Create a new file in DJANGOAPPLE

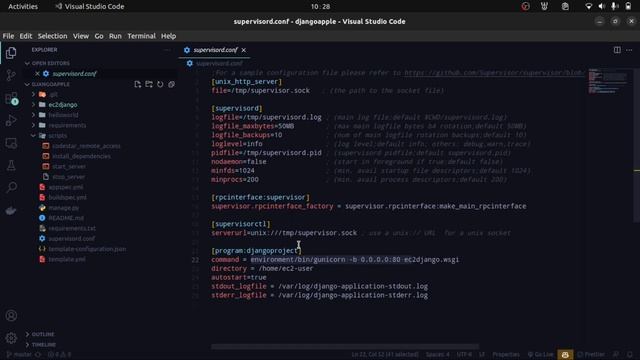point(138,84)
